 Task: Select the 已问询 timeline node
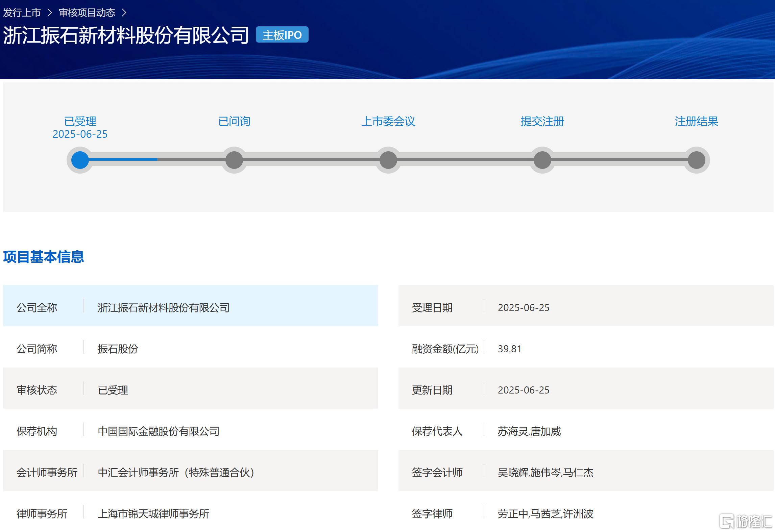pyautogui.click(x=234, y=160)
